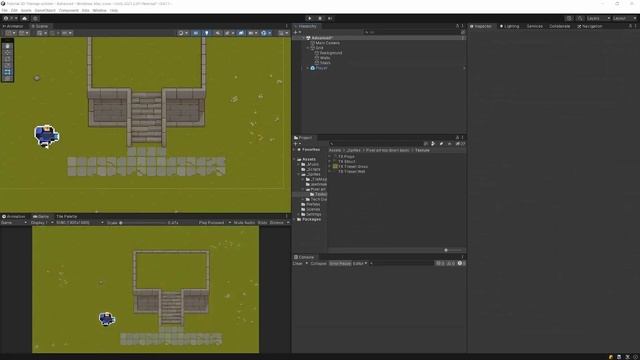Image resolution: width=640 pixels, height=360 pixels.
Task: Open the Collaborate tab
Action: point(559,26)
